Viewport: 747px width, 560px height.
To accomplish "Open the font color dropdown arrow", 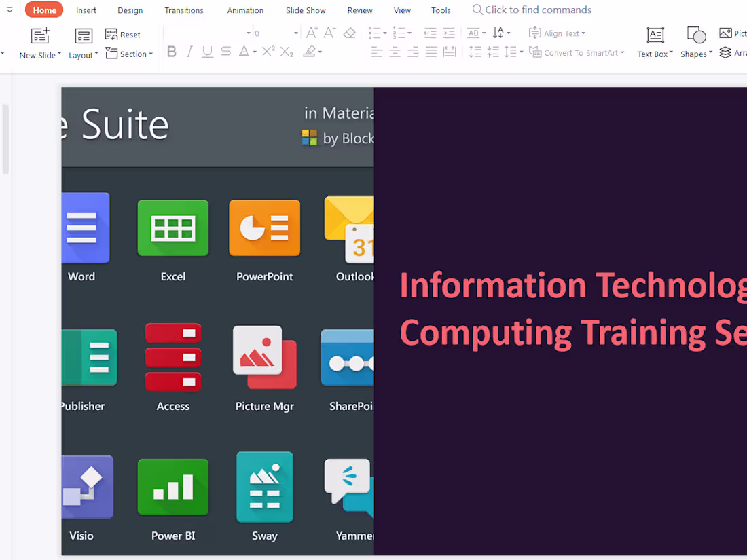I will [x=255, y=52].
